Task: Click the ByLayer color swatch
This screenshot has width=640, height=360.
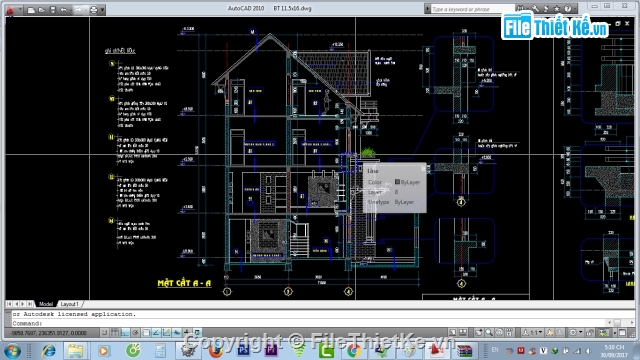Action: [397, 182]
